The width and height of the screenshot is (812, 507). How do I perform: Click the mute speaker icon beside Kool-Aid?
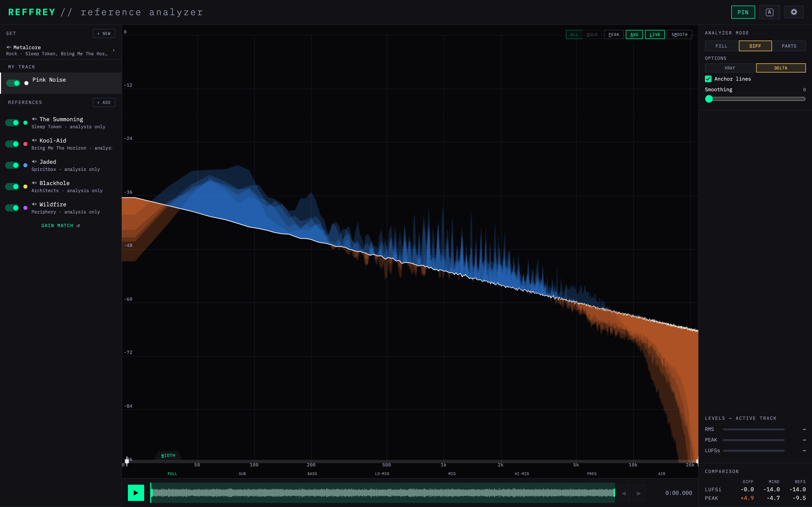34,140
